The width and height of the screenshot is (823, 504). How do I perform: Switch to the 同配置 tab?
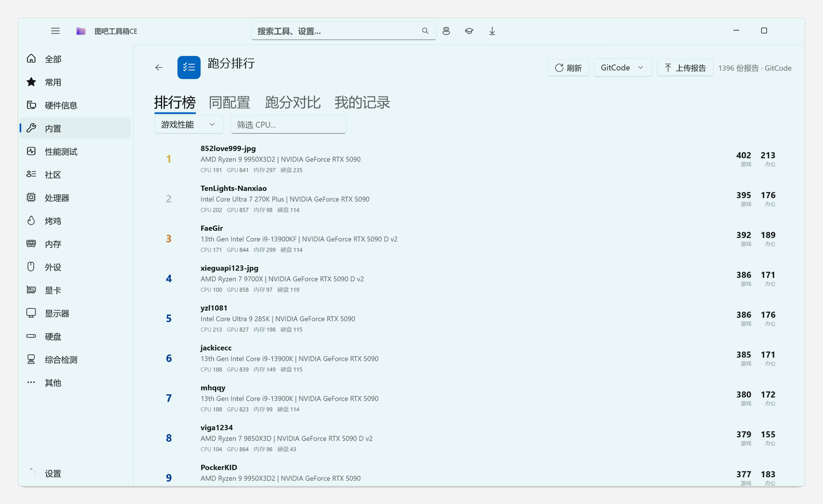tap(229, 102)
